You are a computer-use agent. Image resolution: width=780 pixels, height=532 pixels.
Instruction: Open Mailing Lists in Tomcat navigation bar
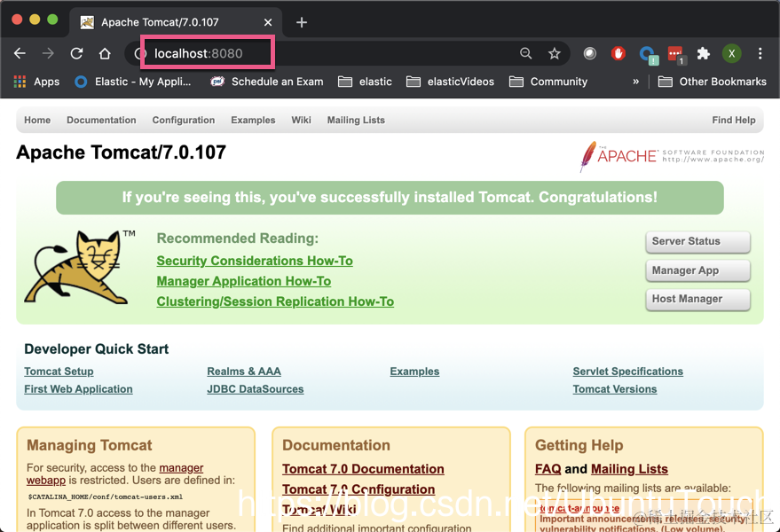click(356, 120)
